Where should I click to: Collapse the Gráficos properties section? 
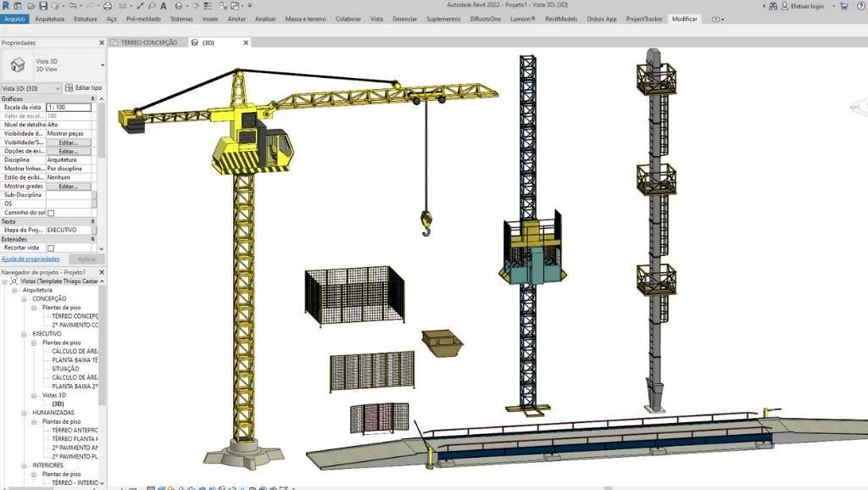point(92,99)
